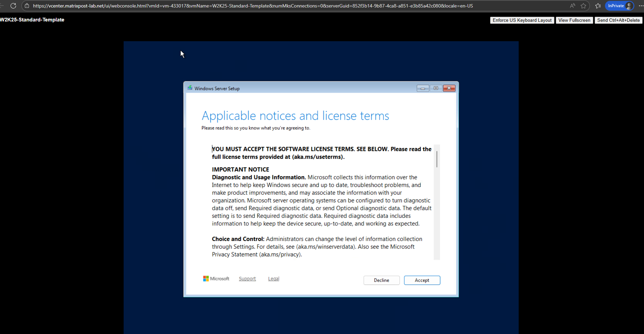
Task: Open the InPrivate profile button
Action: 619,6
